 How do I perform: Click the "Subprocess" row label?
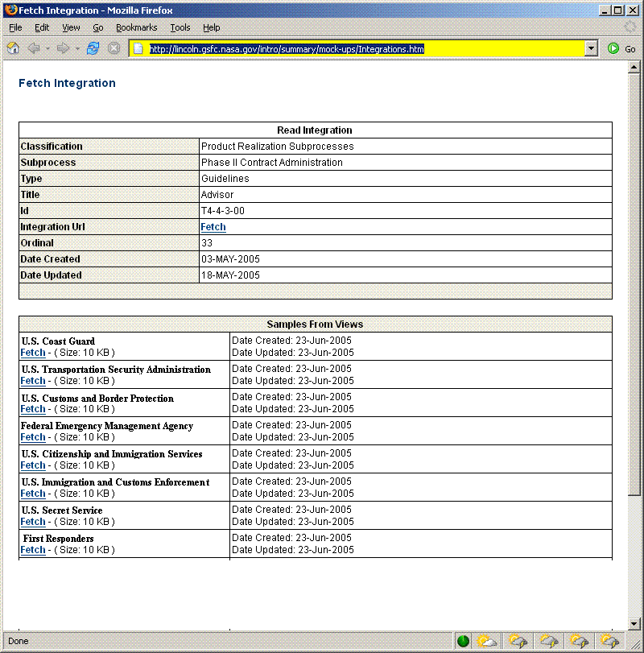point(48,163)
